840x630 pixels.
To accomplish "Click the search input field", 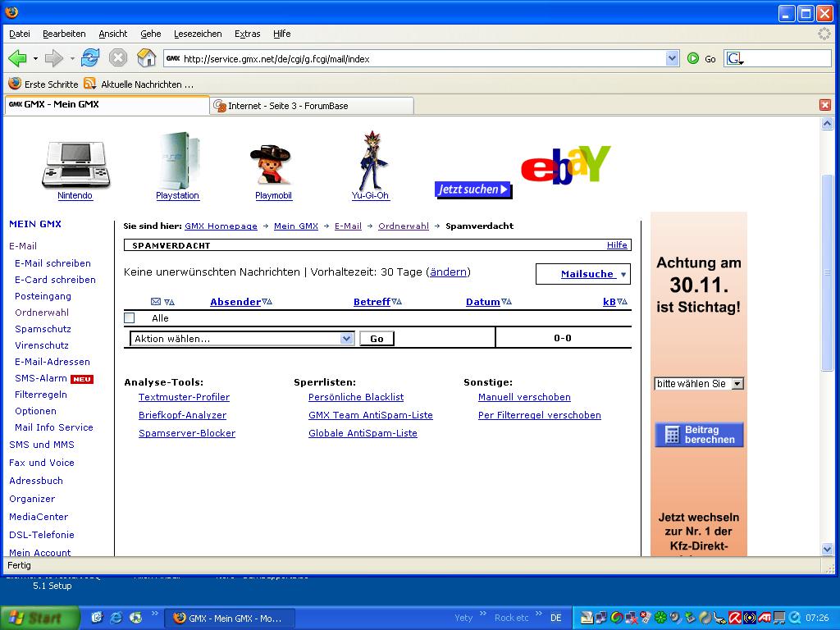I will pos(787,58).
